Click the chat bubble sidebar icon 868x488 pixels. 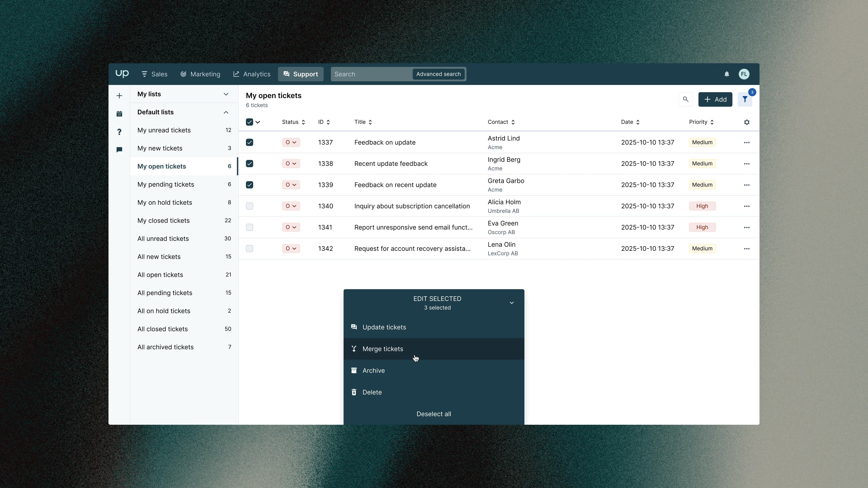(119, 150)
